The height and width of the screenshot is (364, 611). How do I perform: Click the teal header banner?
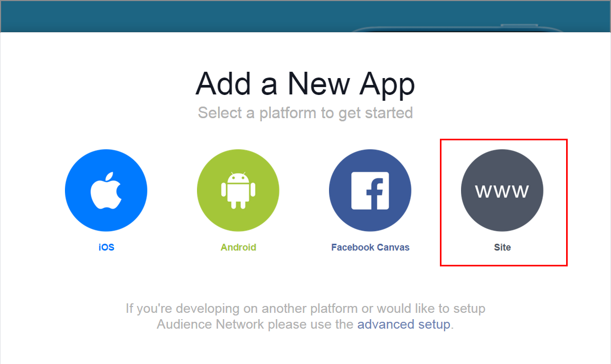pyautogui.click(x=305, y=16)
